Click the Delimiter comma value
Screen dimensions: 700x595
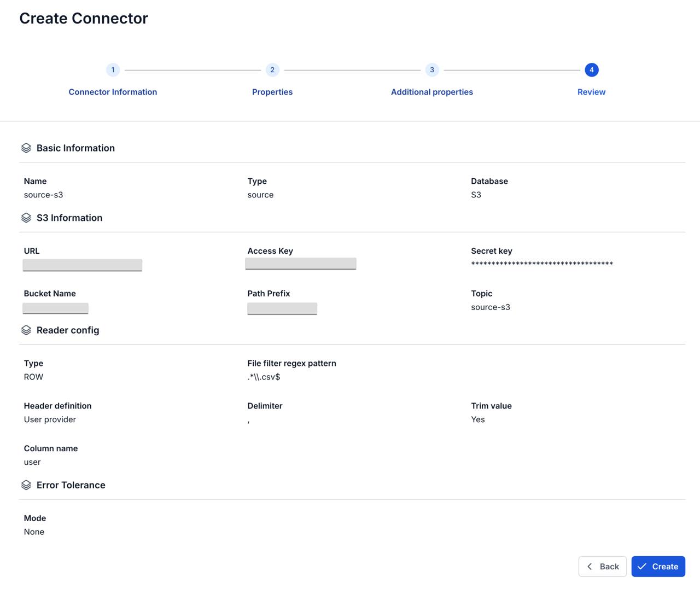click(248, 421)
